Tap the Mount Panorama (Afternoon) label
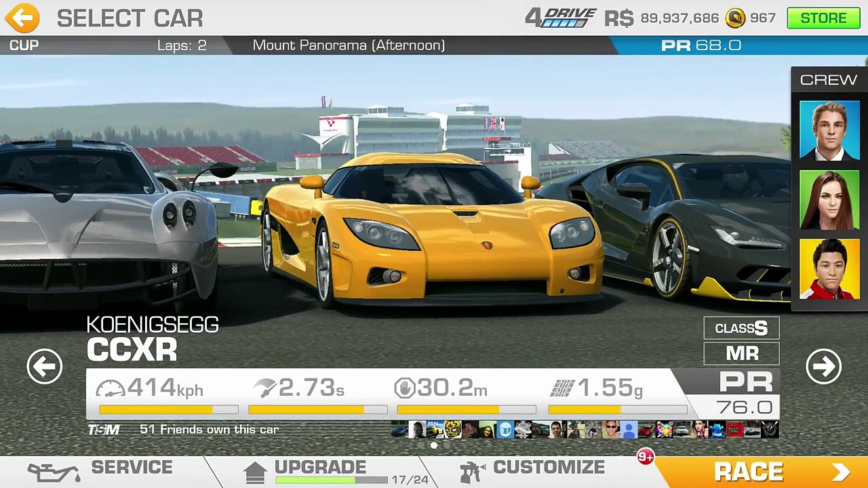Viewport: 868px width, 488px height. [x=349, y=45]
